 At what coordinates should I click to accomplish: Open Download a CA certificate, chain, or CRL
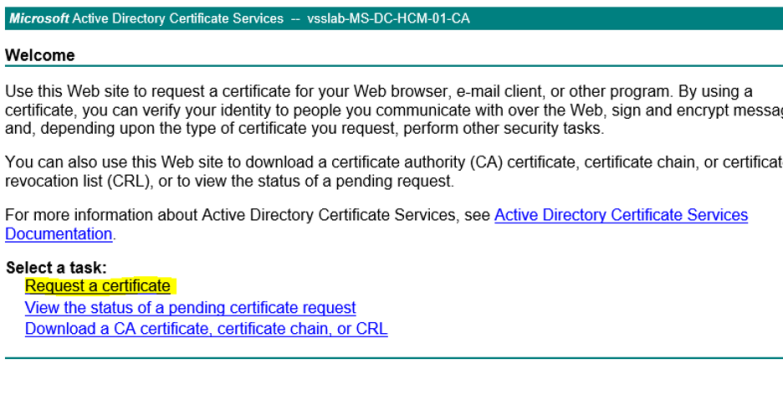tap(206, 329)
